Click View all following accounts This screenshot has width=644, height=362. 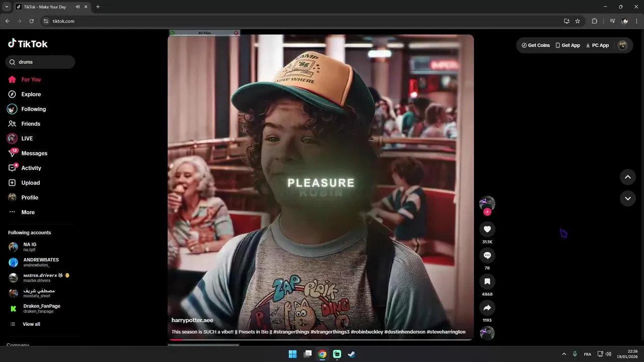click(x=25, y=324)
